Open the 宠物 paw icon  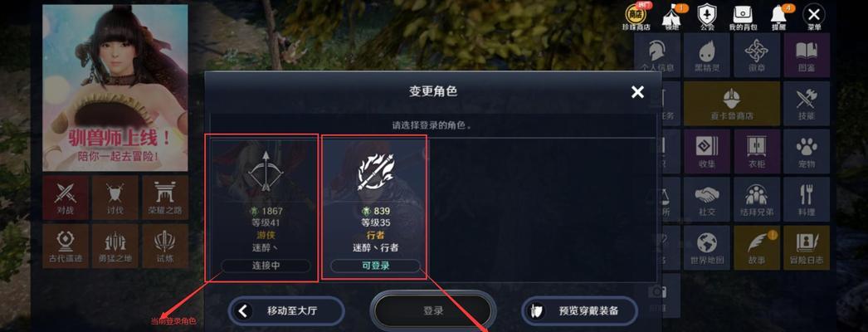tap(807, 151)
